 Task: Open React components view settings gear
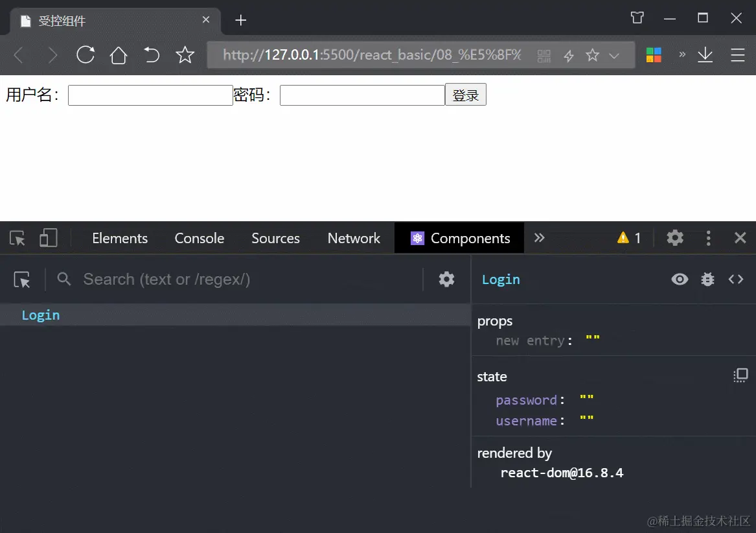click(x=446, y=279)
